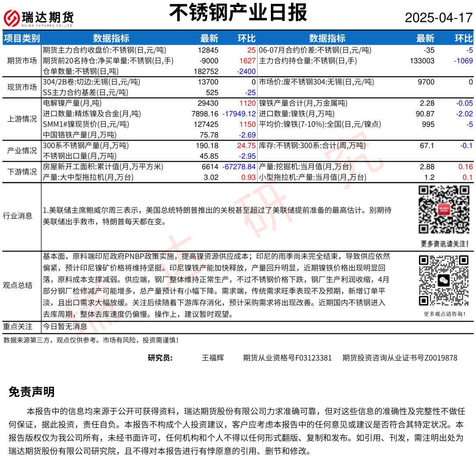Select the 上游情况 category cell

point(22,119)
